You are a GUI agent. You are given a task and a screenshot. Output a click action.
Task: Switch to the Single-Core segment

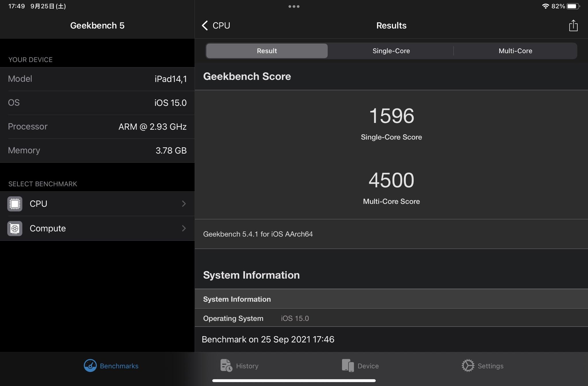tap(391, 51)
